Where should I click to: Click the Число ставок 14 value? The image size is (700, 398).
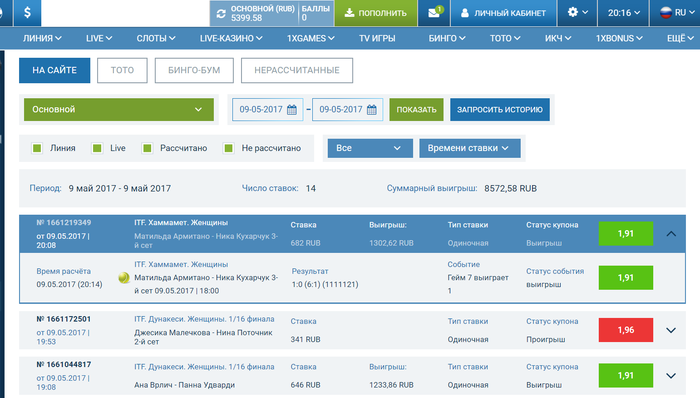click(x=311, y=188)
